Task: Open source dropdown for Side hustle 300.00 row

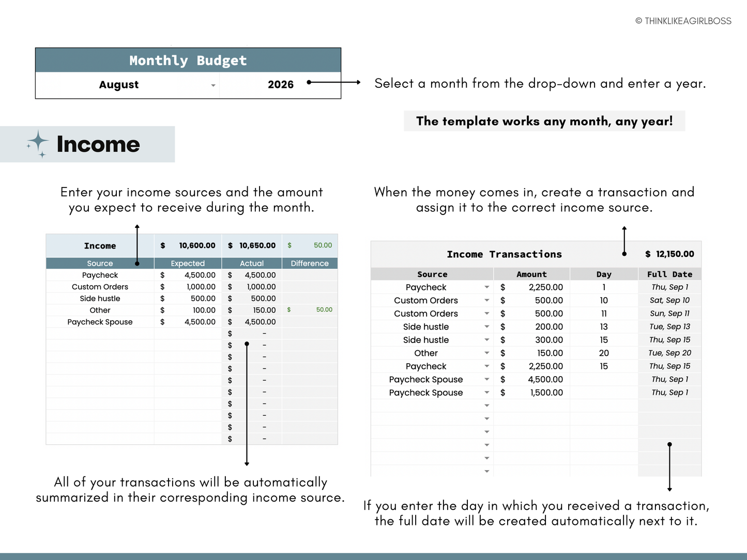Action: (x=486, y=340)
